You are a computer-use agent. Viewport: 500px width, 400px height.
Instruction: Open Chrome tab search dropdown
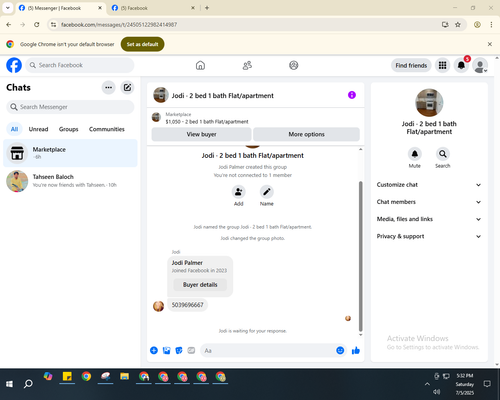8,8
